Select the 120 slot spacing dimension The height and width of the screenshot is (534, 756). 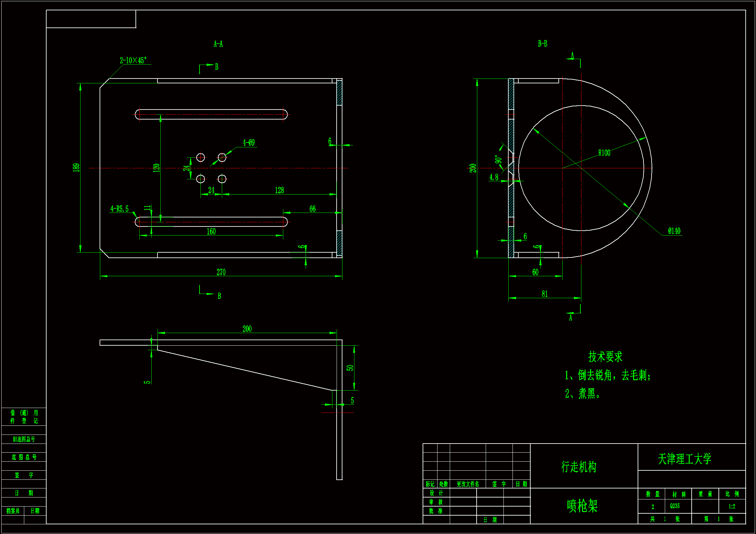click(157, 168)
